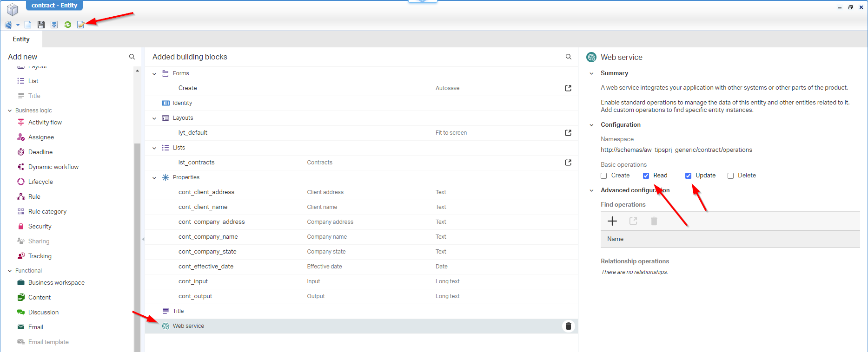Add a new find operation
This screenshot has width=868, height=352.
[x=612, y=221]
